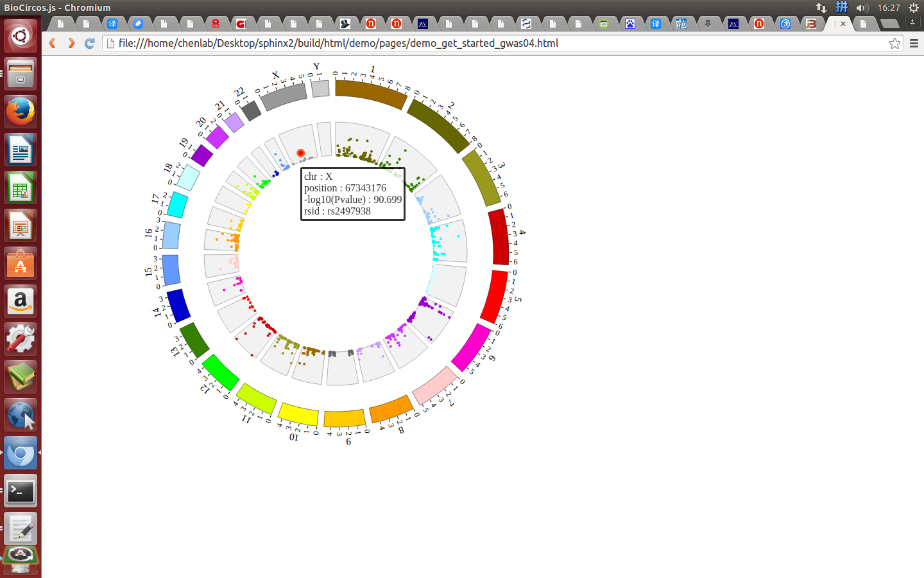Open the volume indicator
Viewport: 924px width, 578px height.
click(x=862, y=8)
